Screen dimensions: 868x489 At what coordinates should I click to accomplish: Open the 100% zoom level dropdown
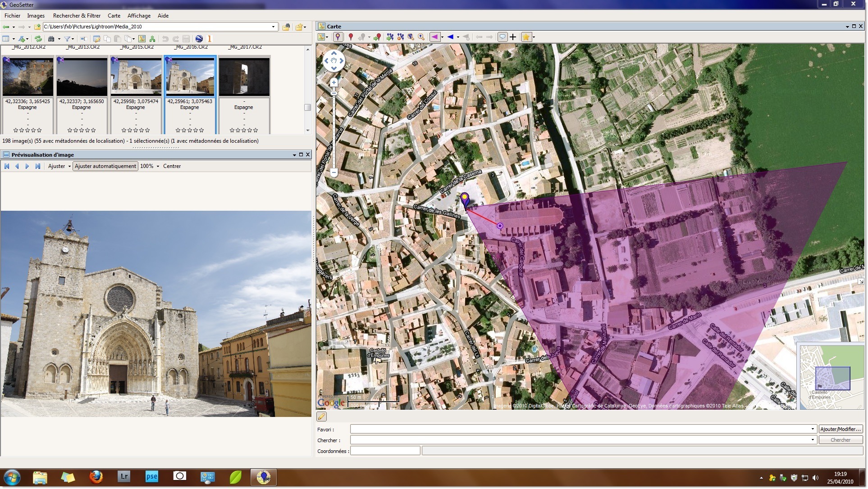[158, 166]
